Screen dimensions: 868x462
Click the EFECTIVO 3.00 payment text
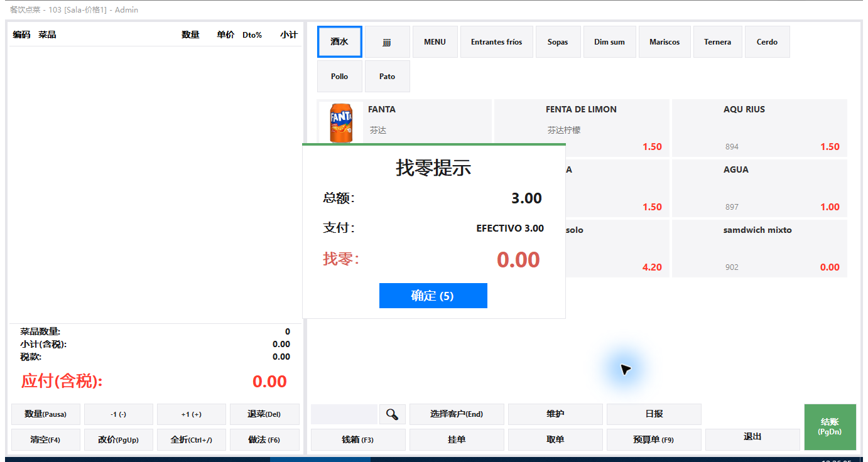click(x=510, y=228)
